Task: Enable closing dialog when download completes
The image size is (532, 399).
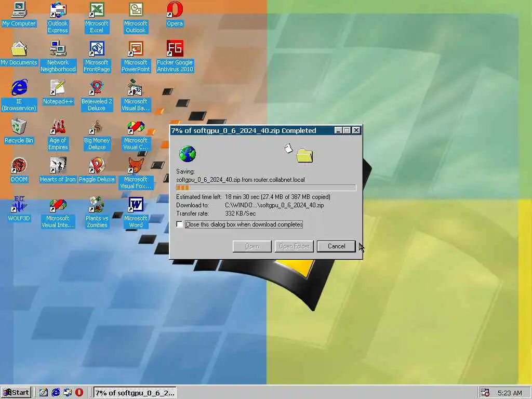Action: 179,224
